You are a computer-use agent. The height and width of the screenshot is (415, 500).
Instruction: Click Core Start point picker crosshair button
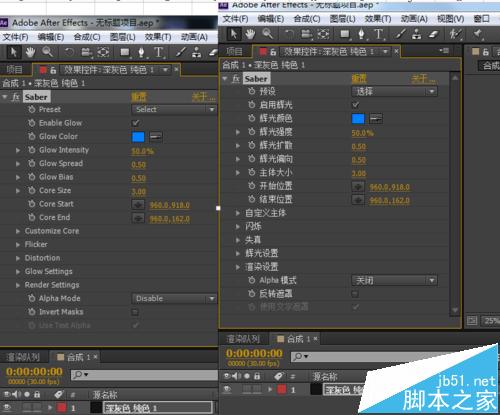coord(138,204)
